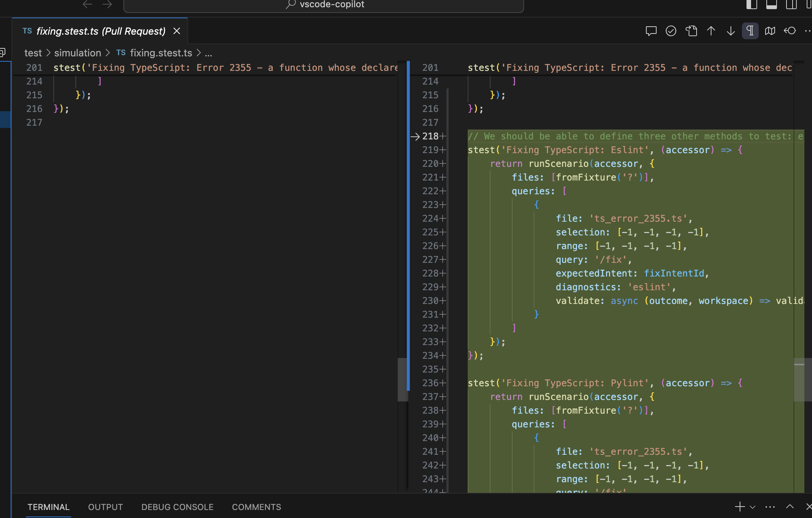Click 'runScenario' call on line 220
The width and height of the screenshot is (812, 518).
click(558, 164)
